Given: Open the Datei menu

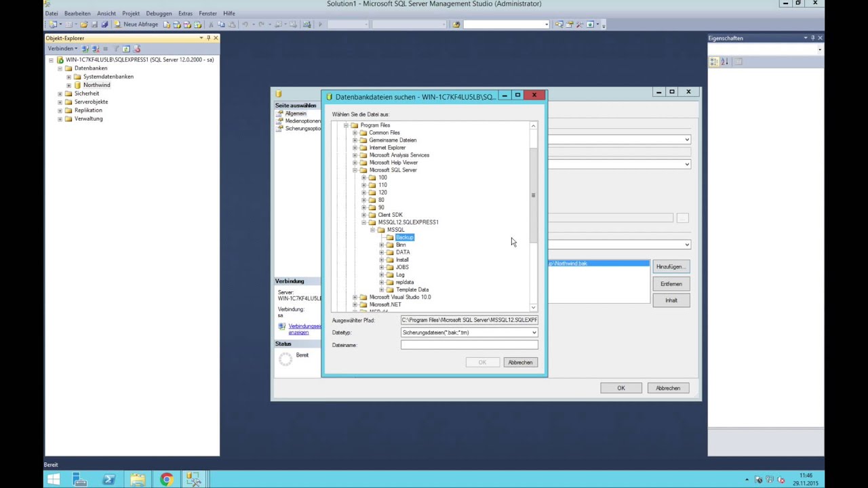Looking at the screenshot, I should (52, 14).
